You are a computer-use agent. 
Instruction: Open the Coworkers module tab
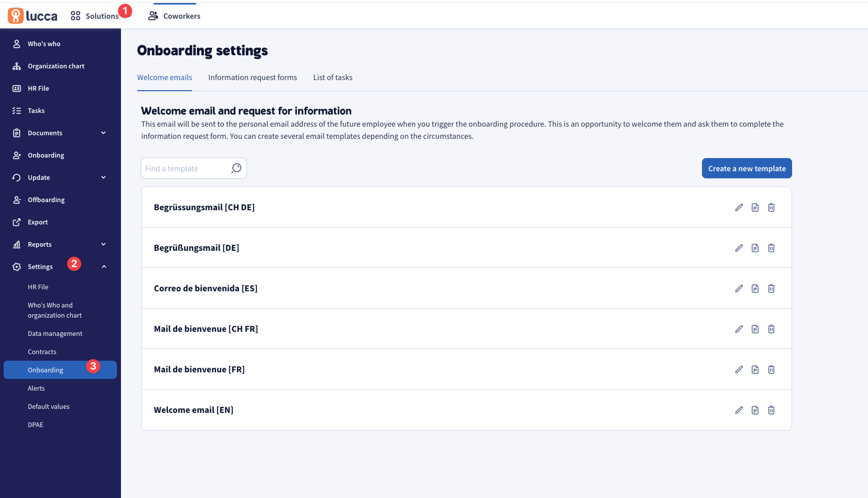175,16
